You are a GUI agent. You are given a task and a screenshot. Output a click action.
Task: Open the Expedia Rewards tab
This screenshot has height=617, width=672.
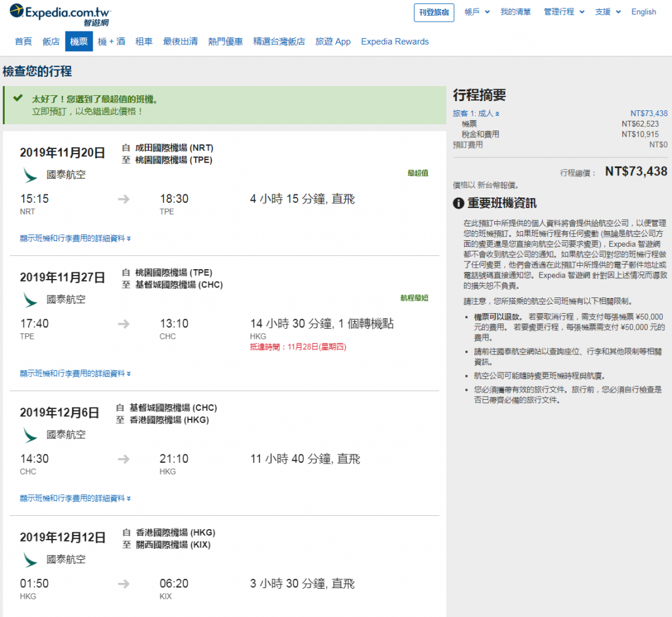(394, 41)
